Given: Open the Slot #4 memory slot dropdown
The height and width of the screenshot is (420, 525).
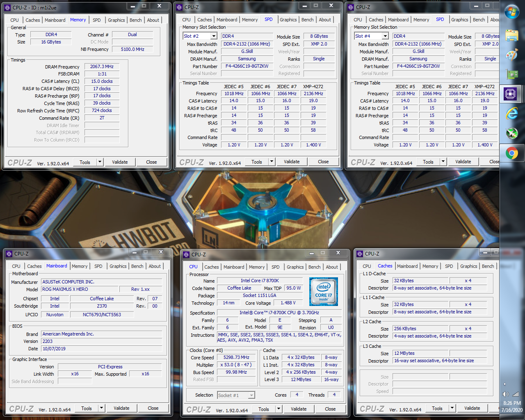Looking at the screenshot, I should [x=385, y=36].
